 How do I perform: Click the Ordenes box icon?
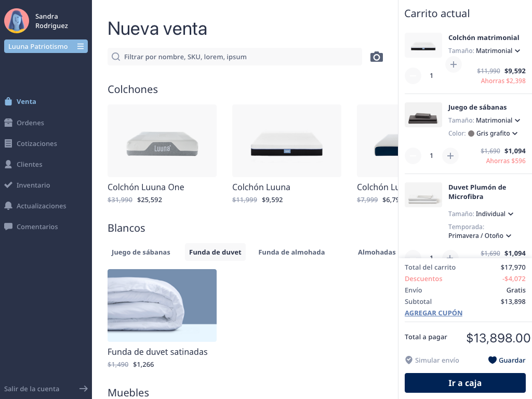[8, 123]
